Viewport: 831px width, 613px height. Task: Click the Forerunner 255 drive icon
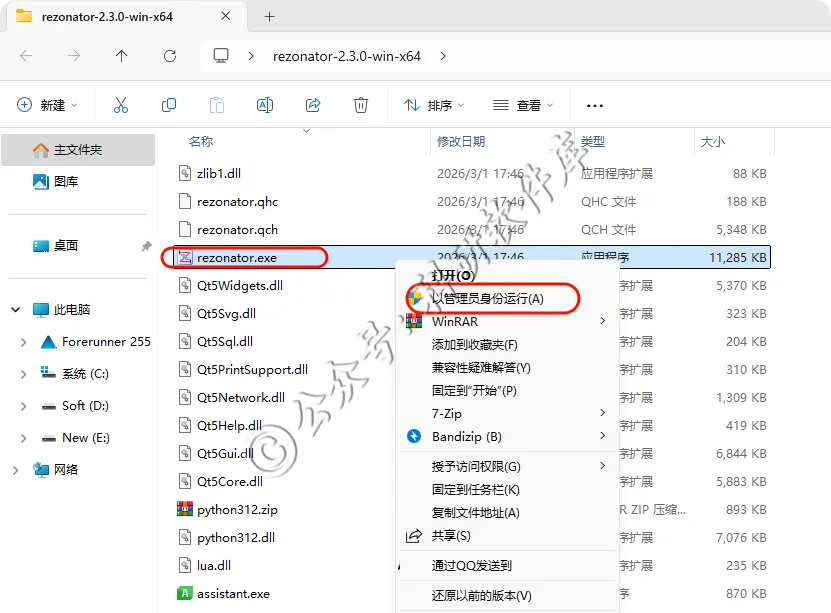tap(48, 342)
